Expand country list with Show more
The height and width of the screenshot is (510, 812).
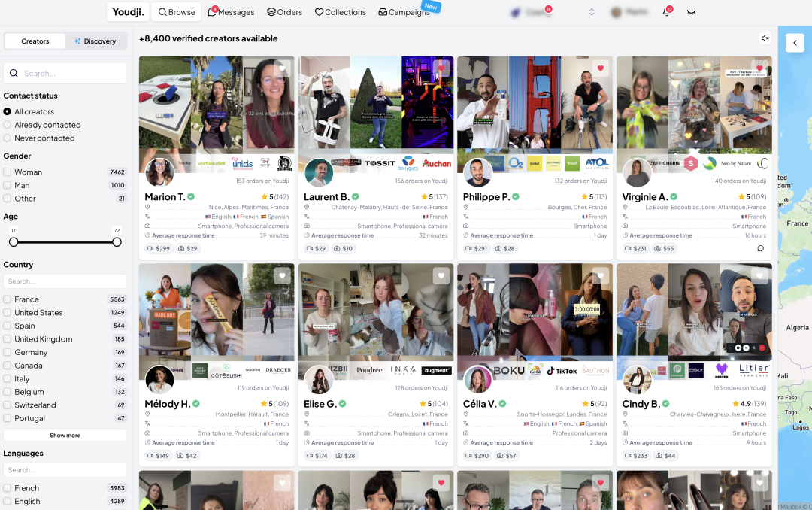pos(65,435)
